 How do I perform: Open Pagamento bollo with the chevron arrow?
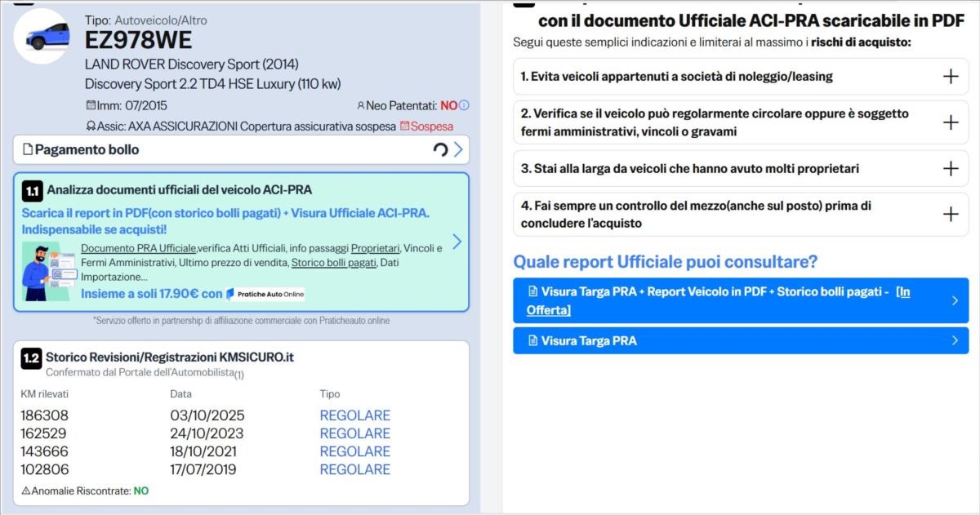coord(458,149)
